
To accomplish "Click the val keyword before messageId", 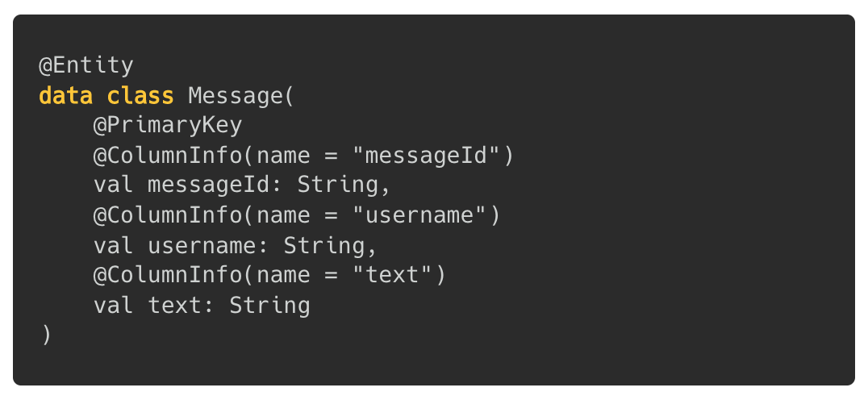I will 114,186.
